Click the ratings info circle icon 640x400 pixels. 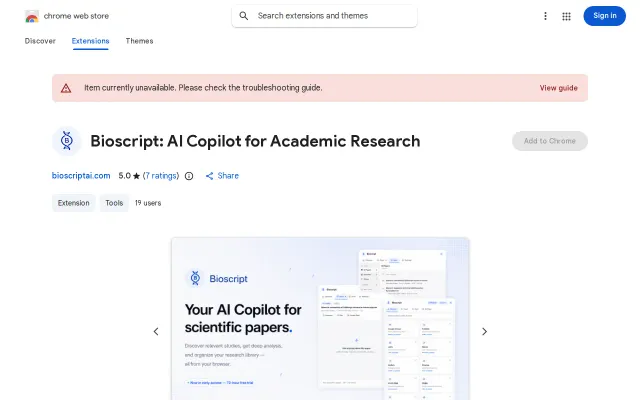click(189, 176)
